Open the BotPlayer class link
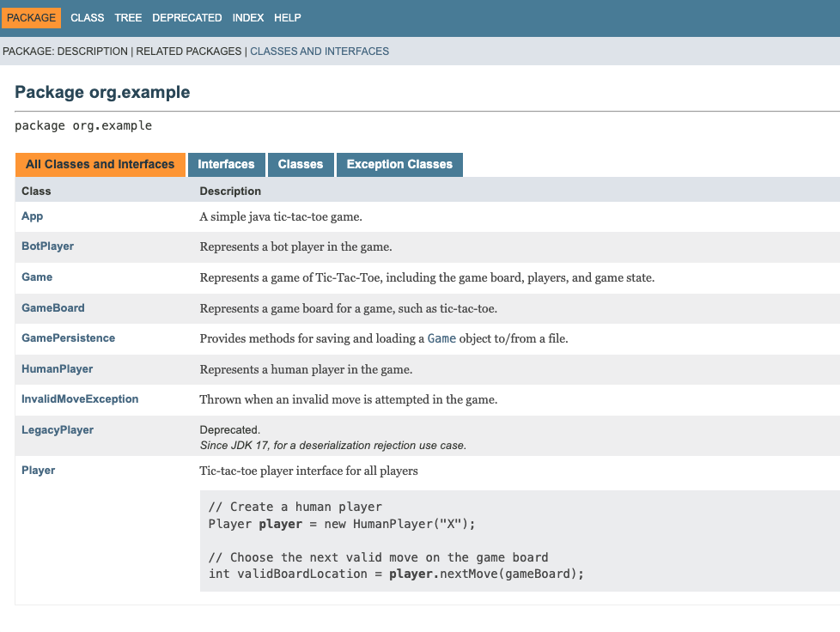This screenshot has width=840, height=632. coord(48,246)
